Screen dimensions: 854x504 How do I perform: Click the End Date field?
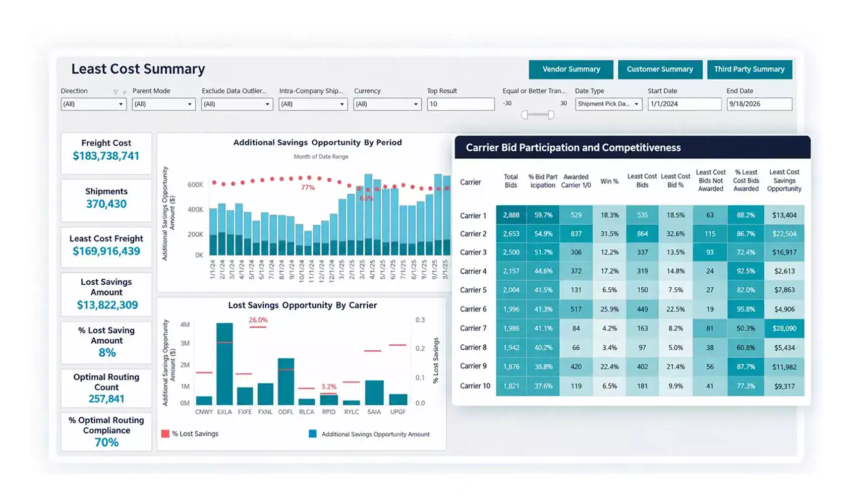[x=759, y=104]
